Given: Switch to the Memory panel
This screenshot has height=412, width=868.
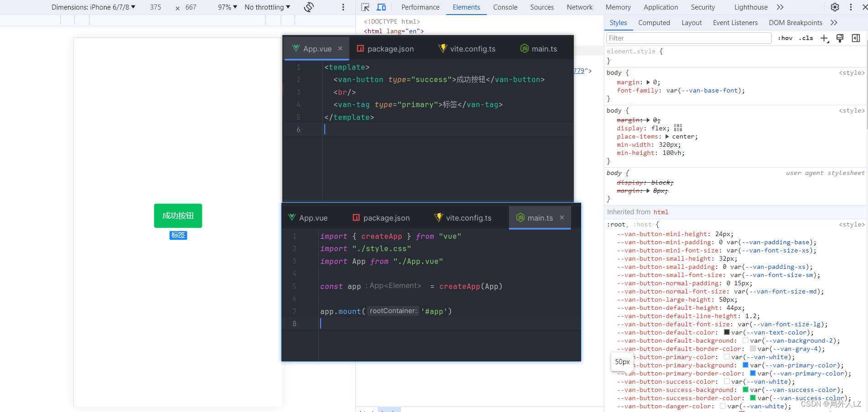Looking at the screenshot, I should 618,7.
